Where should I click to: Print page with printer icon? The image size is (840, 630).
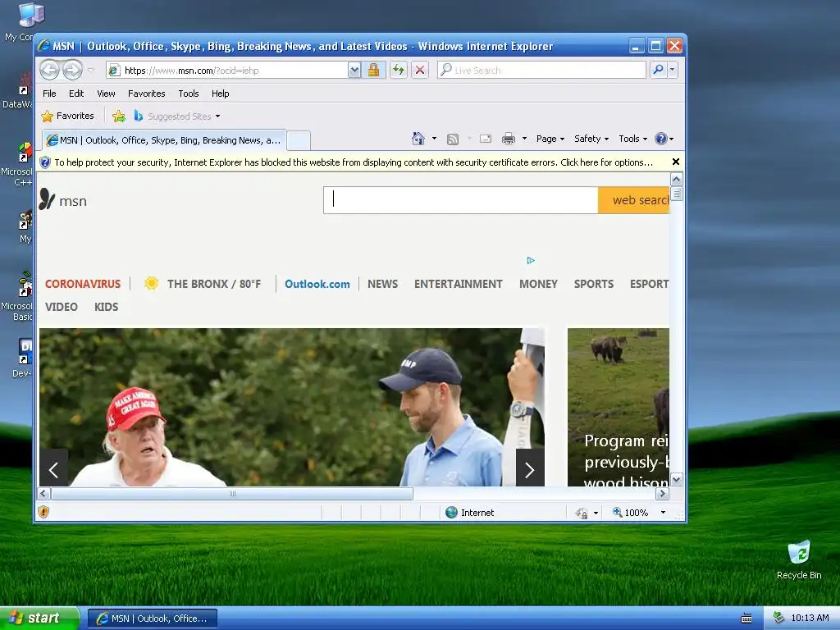(x=509, y=139)
